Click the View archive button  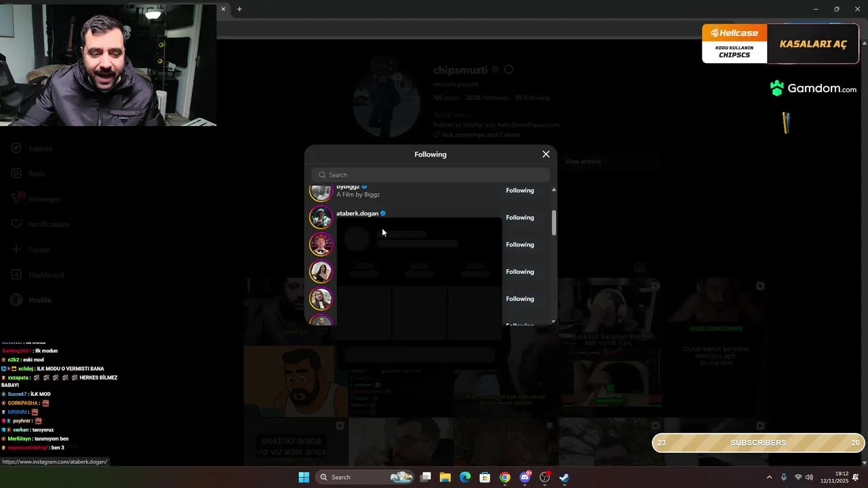[583, 161]
